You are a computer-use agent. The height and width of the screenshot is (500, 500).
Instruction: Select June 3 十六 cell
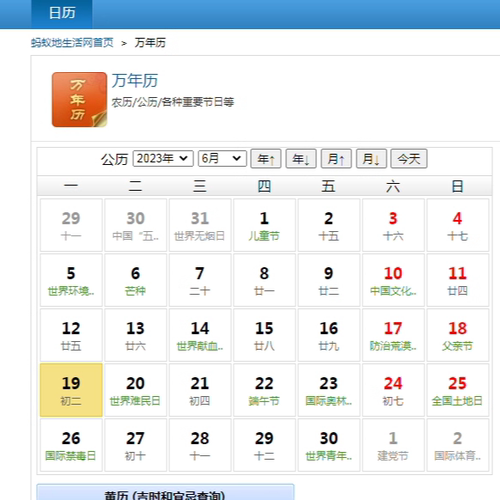coord(393,225)
